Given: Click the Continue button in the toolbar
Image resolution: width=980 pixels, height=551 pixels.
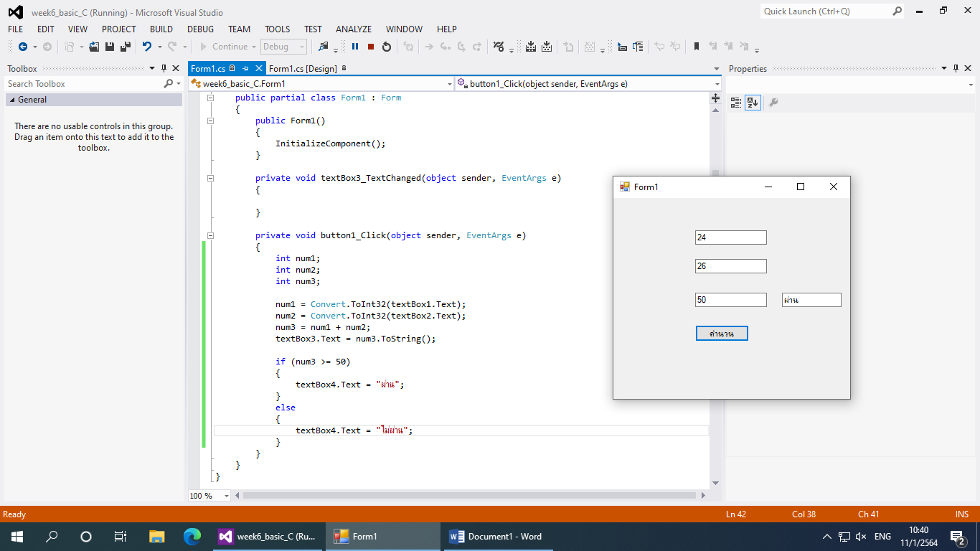Looking at the screenshot, I should tap(223, 47).
